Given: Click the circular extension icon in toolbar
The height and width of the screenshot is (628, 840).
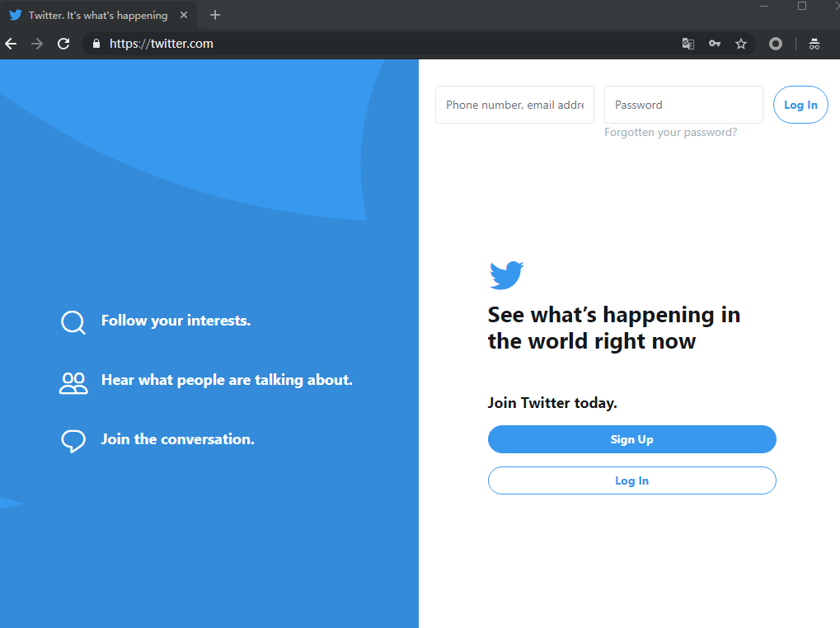Looking at the screenshot, I should click(775, 44).
